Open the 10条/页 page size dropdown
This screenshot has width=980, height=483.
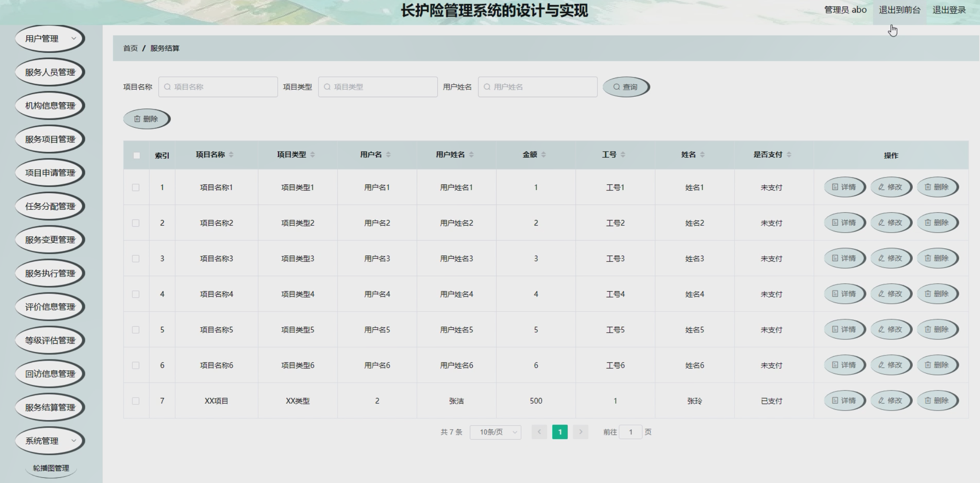pos(495,432)
